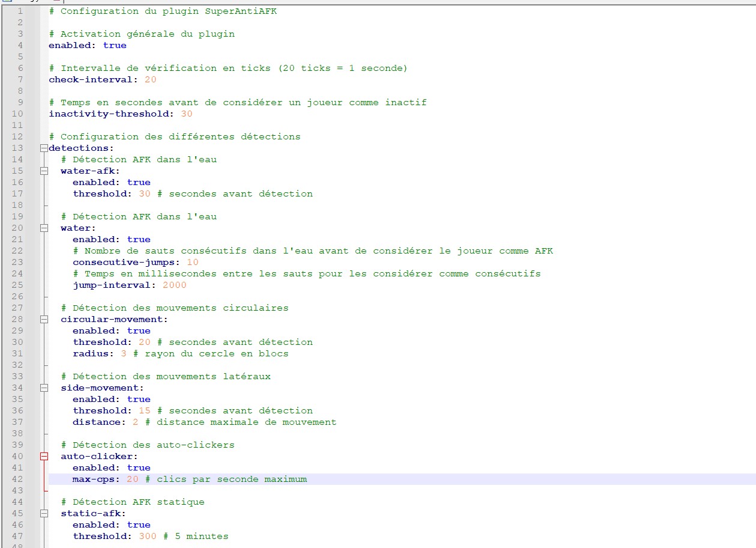Collapse the static-afk: block fold marker
756x548 pixels.
coord(44,513)
